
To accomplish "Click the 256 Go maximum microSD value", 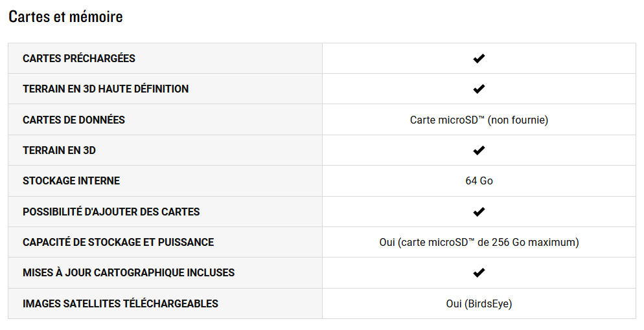I will click(479, 242).
